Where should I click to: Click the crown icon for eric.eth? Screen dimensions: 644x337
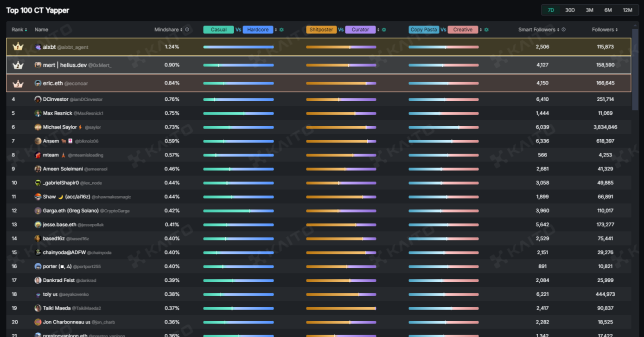pos(18,84)
